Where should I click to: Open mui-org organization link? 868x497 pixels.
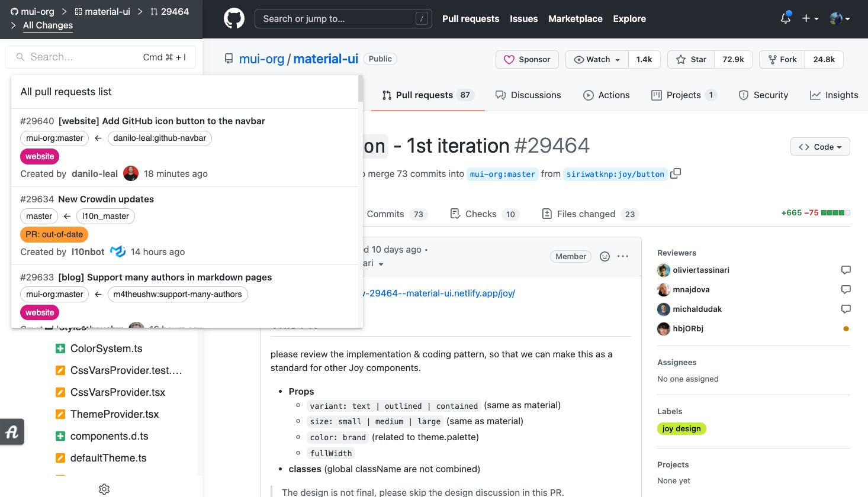pos(262,59)
